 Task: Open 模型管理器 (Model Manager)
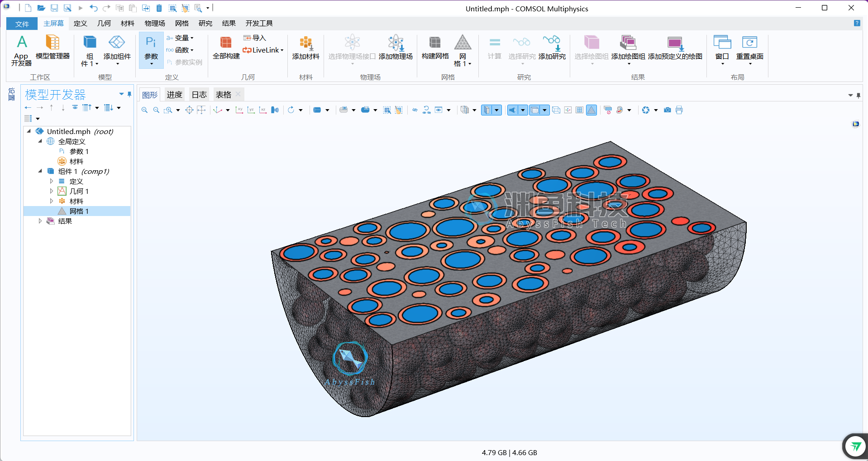point(52,48)
